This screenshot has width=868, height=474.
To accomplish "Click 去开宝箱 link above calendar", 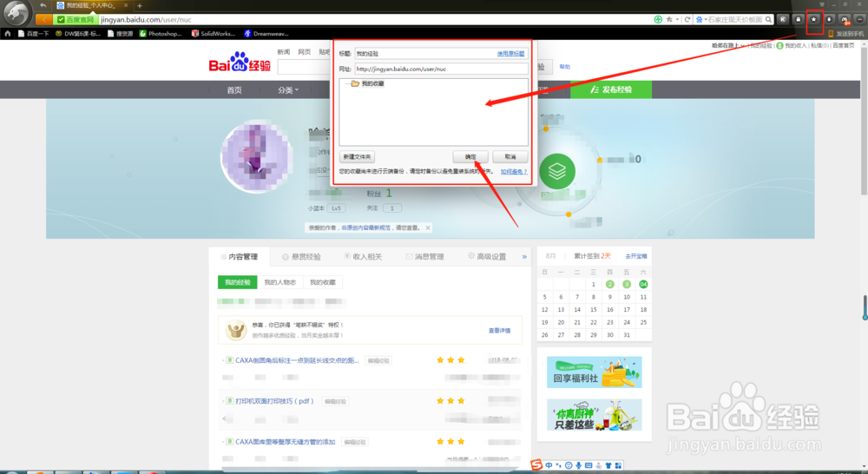I will tap(636, 256).
